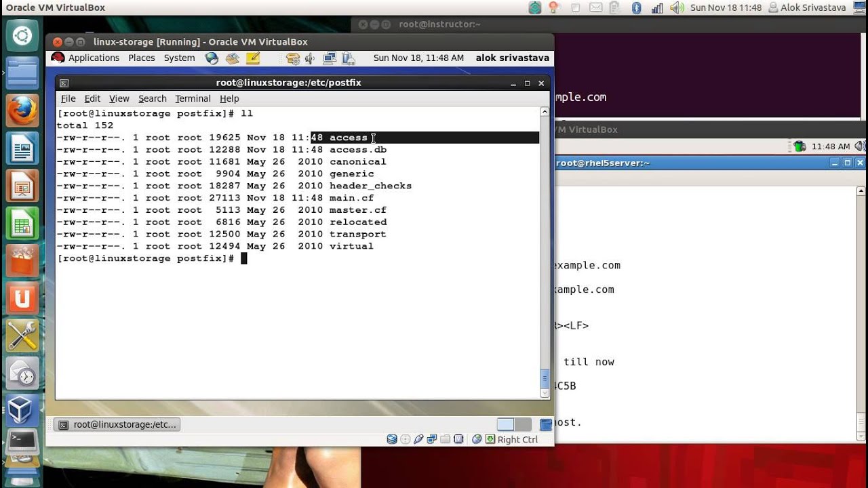The height and width of the screenshot is (488, 868).
Task: Click guest panel trash icon
Action: coord(546,425)
